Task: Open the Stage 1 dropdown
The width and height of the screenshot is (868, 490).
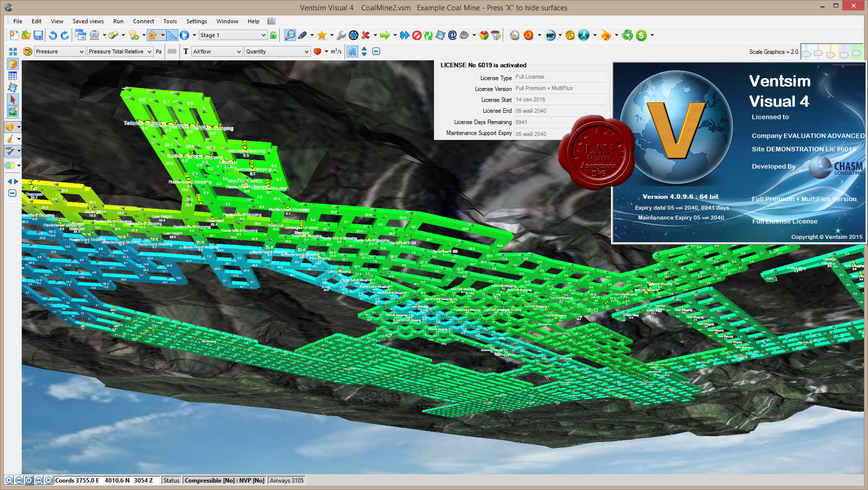Action: (x=233, y=35)
